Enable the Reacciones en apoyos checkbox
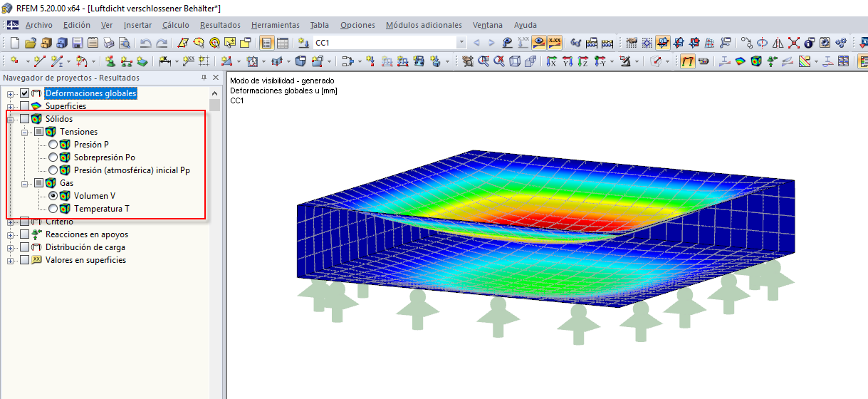 tap(25, 234)
